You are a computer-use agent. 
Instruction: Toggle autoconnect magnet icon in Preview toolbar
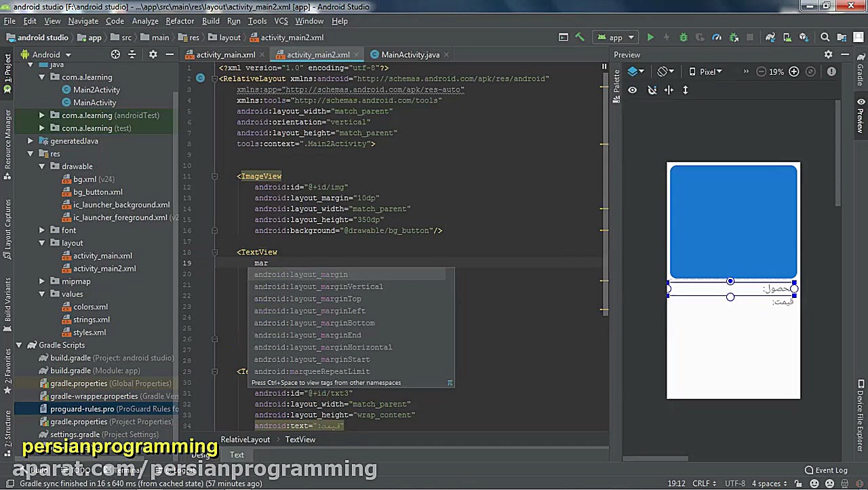coord(652,90)
